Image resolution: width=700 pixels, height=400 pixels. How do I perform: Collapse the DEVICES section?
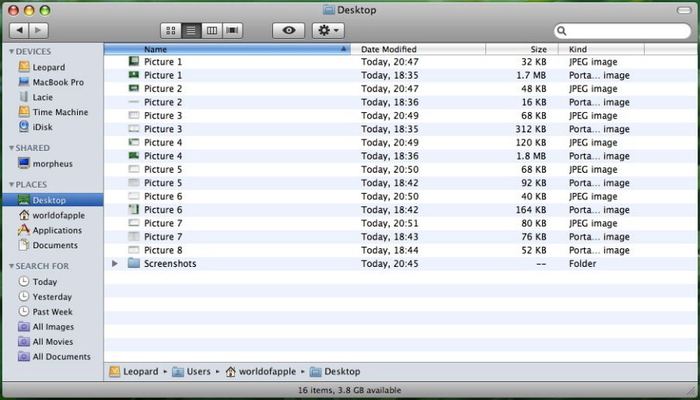click(x=12, y=52)
